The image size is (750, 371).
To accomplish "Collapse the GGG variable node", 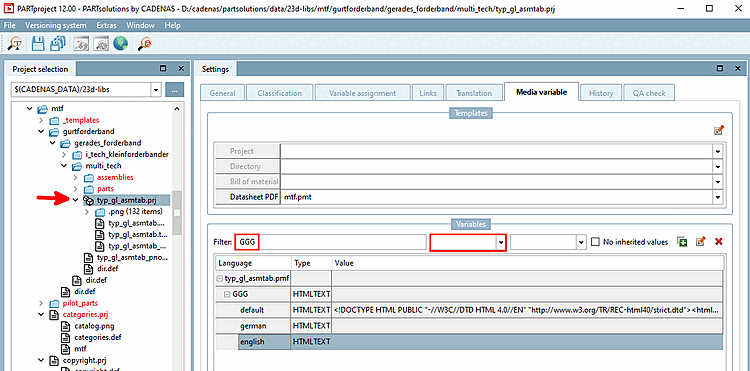I will pos(227,294).
